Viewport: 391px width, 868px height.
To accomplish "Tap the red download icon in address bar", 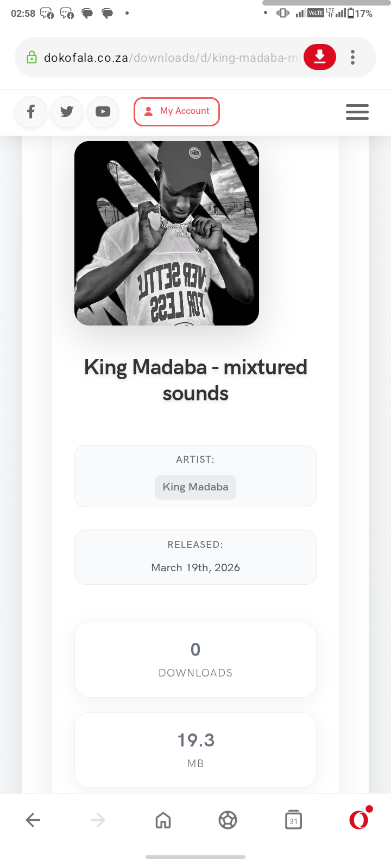I will coord(320,56).
